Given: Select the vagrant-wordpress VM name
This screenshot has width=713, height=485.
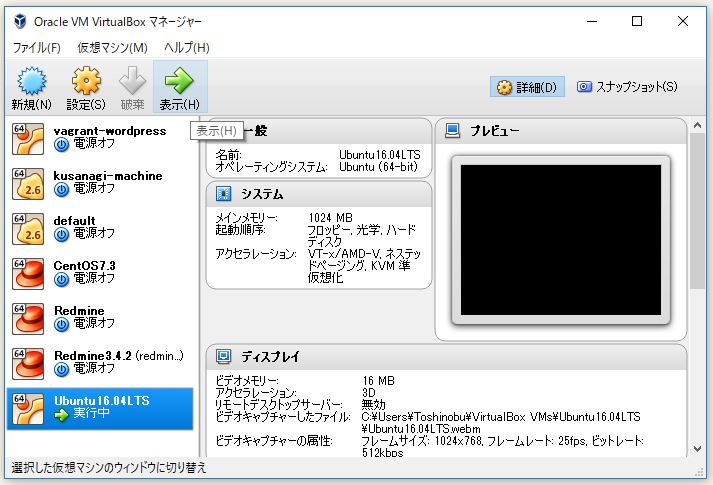Looking at the screenshot, I should pos(110,131).
